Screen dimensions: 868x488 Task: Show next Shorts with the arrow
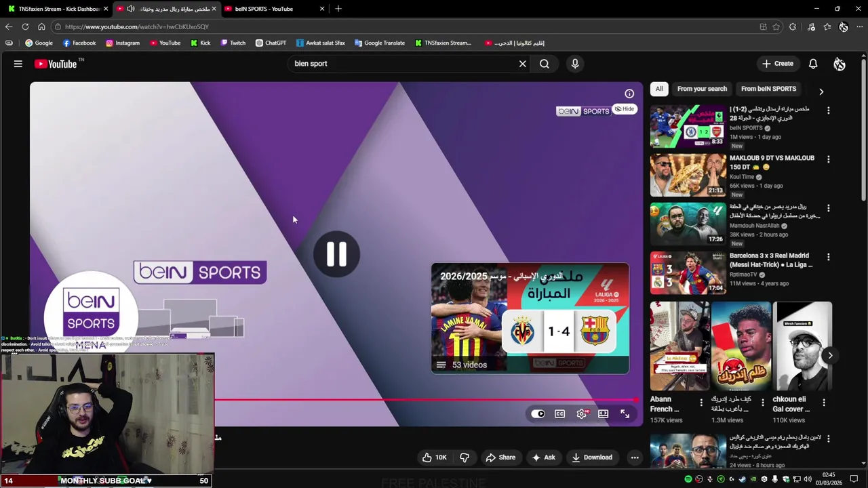click(x=830, y=355)
